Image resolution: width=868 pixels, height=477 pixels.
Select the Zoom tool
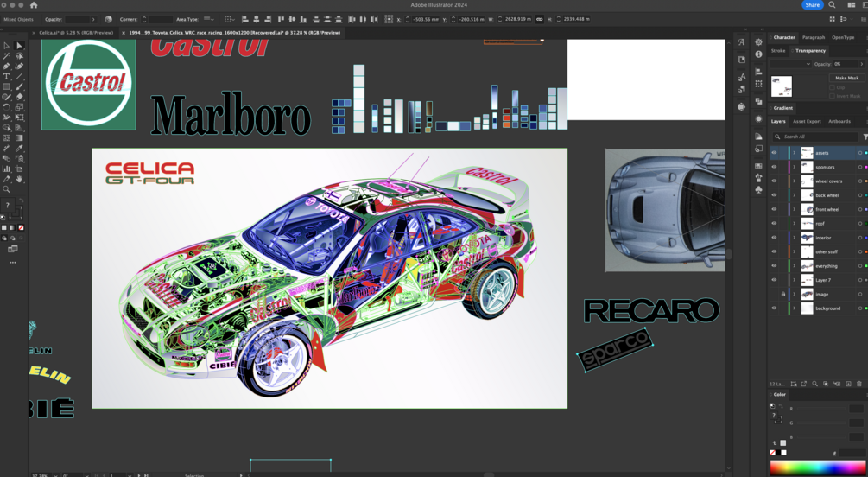coord(7,189)
